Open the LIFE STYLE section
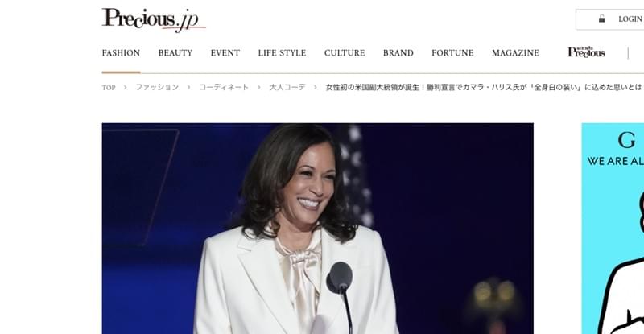Image resolution: width=644 pixels, height=334 pixels. 283,53
